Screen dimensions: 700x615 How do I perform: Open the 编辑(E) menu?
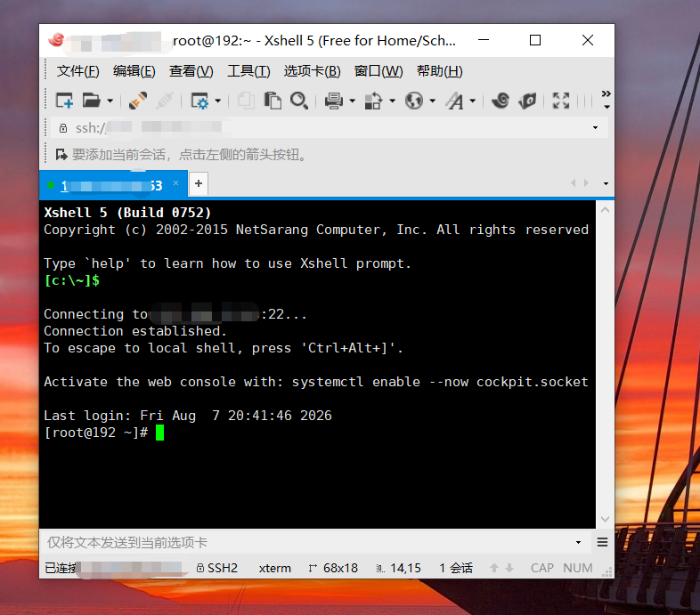coord(134,71)
